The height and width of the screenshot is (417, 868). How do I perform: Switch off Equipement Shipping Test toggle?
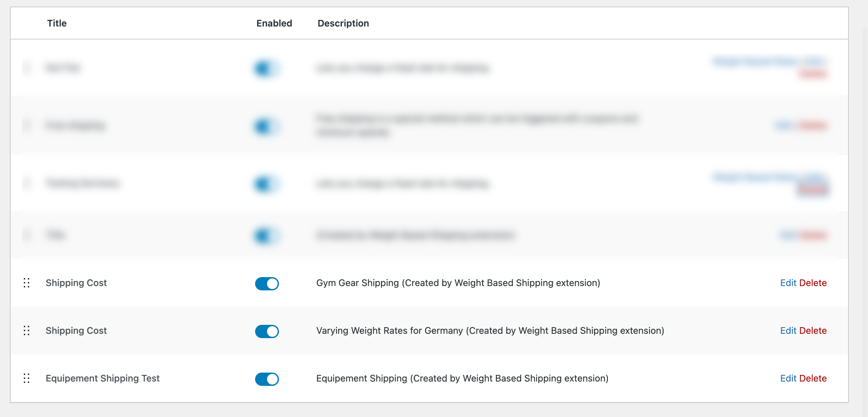267,379
